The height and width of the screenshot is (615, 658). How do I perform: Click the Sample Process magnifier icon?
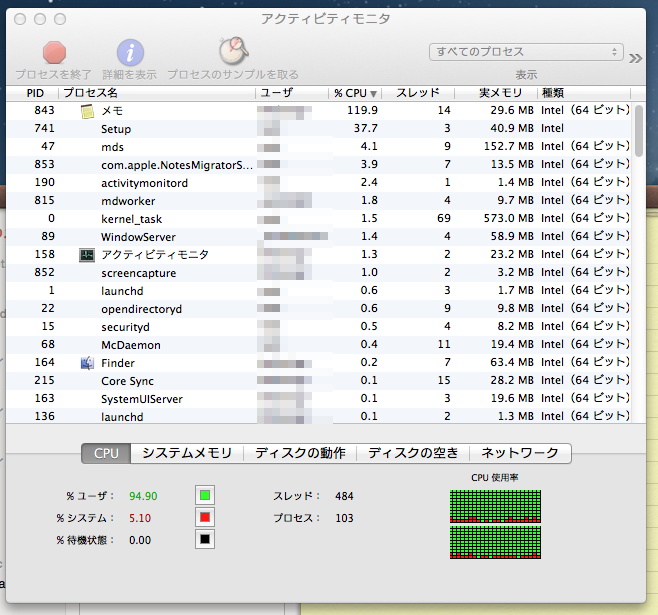(x=233, y=50)
